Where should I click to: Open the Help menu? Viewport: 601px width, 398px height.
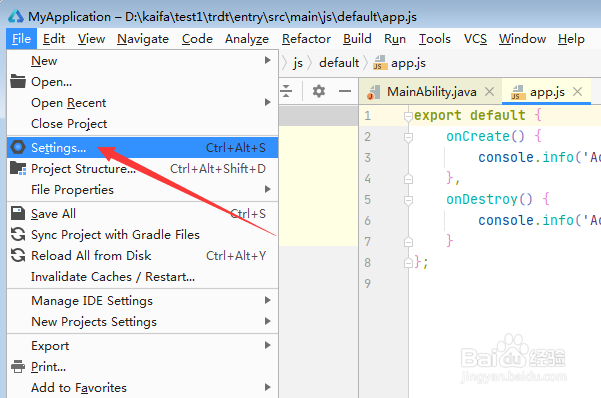pyautogui.click(x=571, y=39)
